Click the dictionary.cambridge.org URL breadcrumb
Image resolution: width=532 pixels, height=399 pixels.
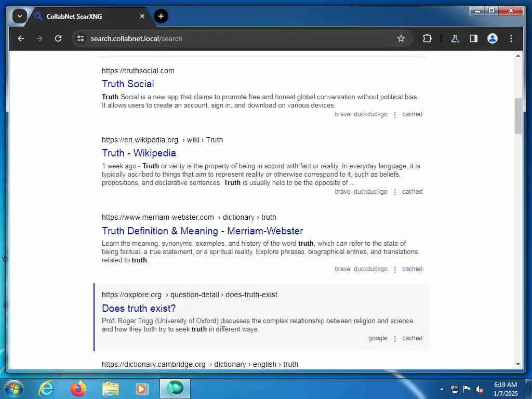pos(200,364)
